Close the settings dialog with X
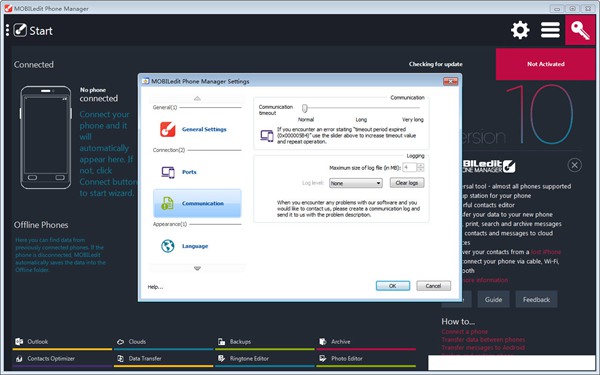This screenshot has width=600, height=375. point(450,81)
